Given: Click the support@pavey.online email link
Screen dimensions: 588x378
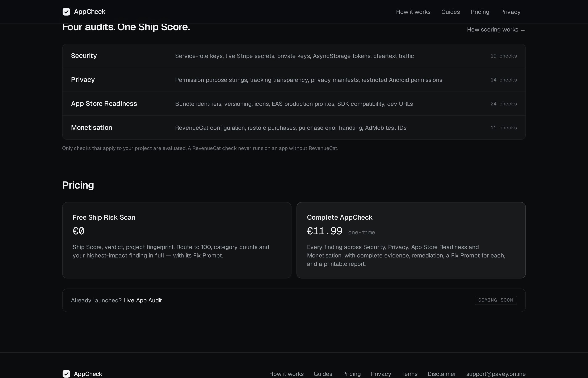Looking at the screenshot, I should [x=496, y=374].
